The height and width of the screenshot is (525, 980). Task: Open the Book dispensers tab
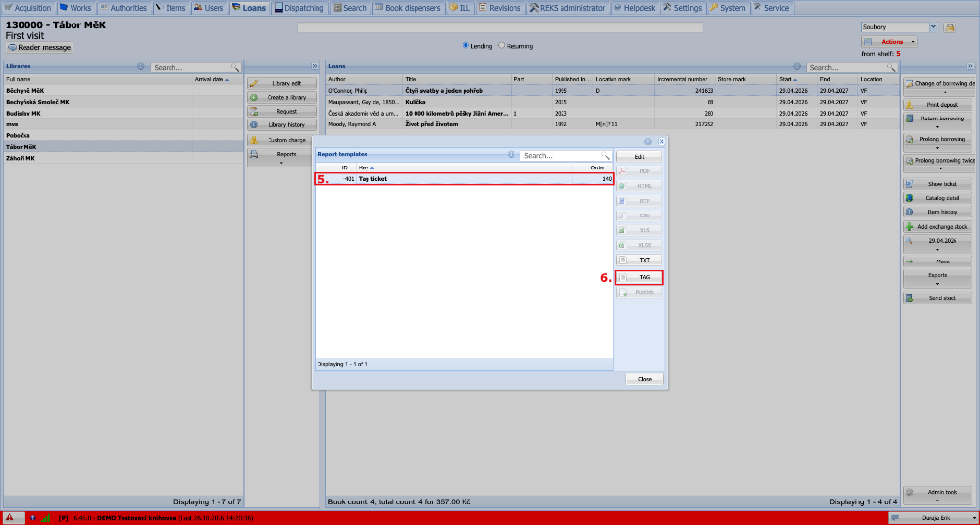coord(408,8)
